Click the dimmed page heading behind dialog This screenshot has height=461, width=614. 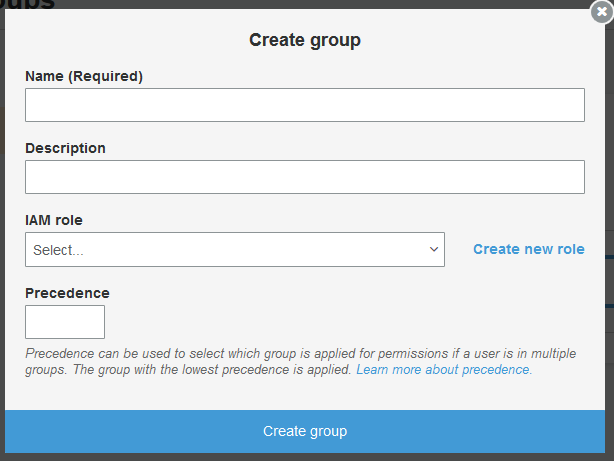(28, 4)
